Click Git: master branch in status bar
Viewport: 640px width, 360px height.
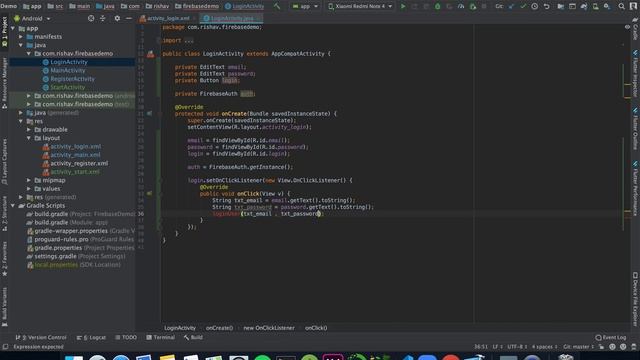[578, 347]
